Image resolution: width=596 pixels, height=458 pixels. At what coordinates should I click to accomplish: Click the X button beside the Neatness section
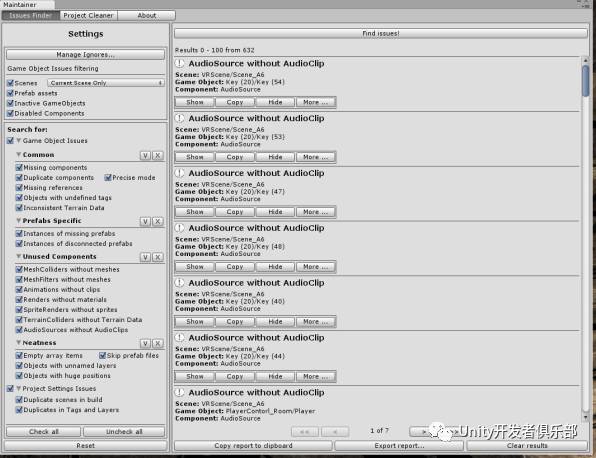tap(157, 344)
